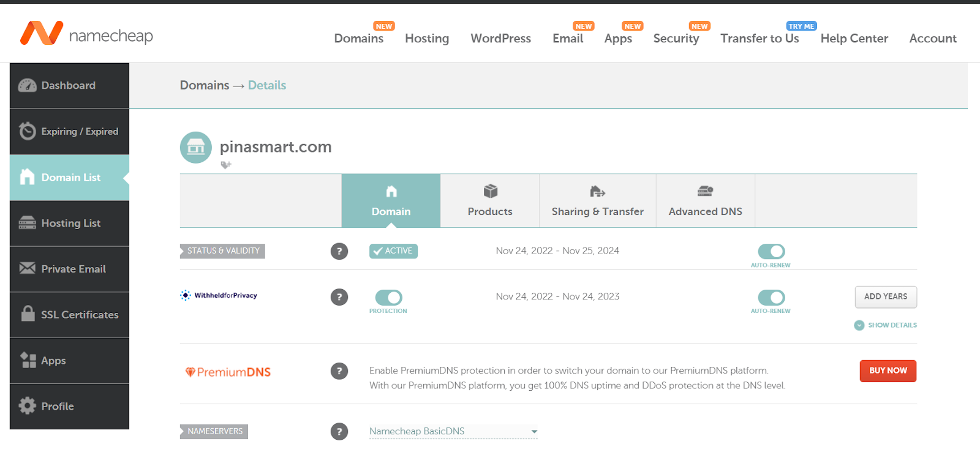980x452 pixels.
Task: Click the Status & Validity label
Action: tap(223, 251)
